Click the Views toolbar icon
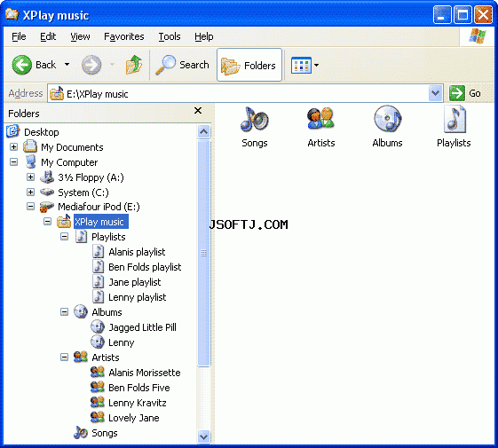The width and height of the screenshot is (498, 448). tap(301, 65)
